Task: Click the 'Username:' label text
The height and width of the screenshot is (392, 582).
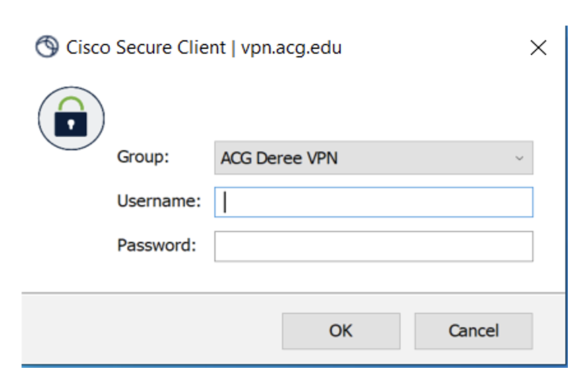Action: click(x=159, y=201)
